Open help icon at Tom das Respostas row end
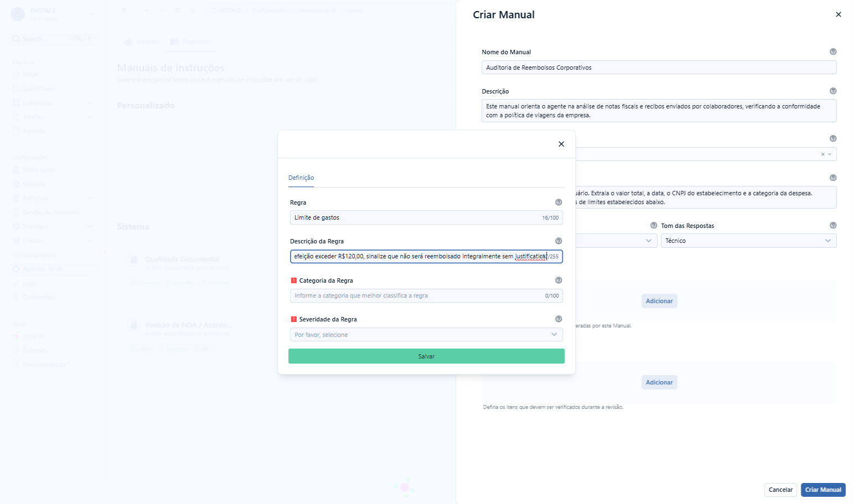 [x=833, y=225]
